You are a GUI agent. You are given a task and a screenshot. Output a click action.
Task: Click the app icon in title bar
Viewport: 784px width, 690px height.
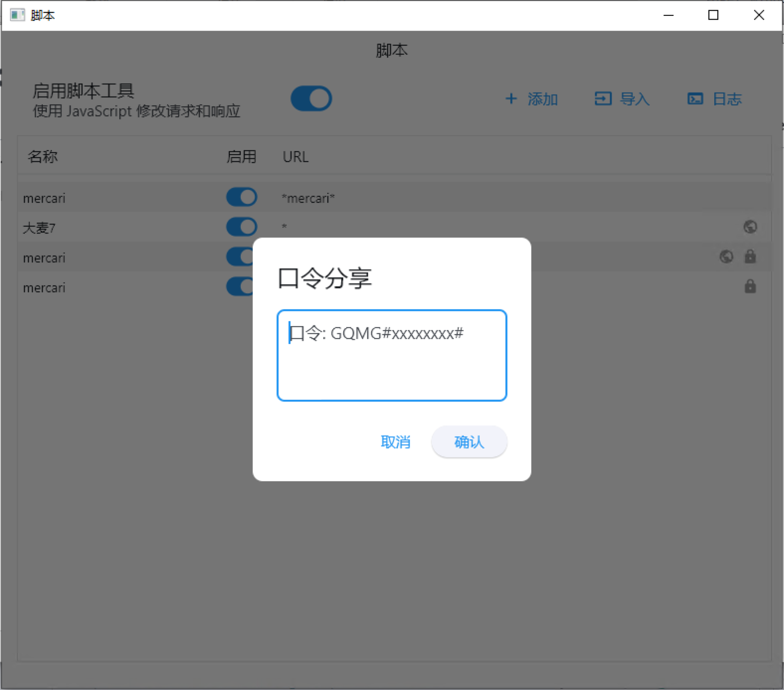coord(17,15)
